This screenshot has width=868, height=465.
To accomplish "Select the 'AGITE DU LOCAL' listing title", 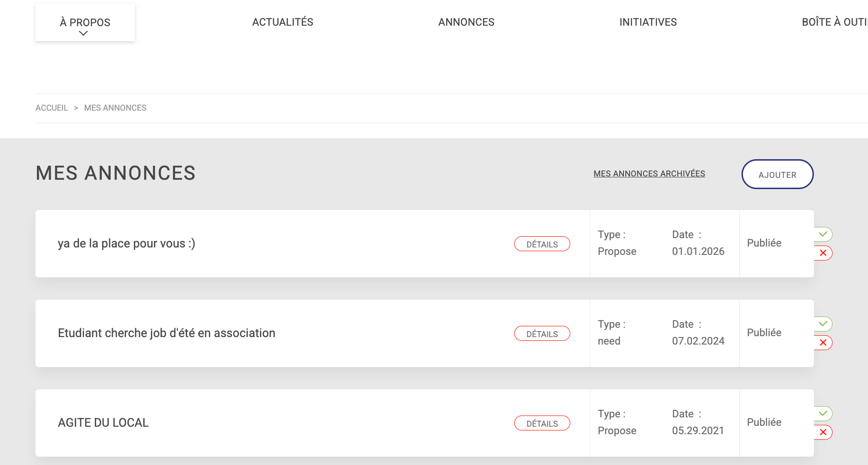I will 103,423.
